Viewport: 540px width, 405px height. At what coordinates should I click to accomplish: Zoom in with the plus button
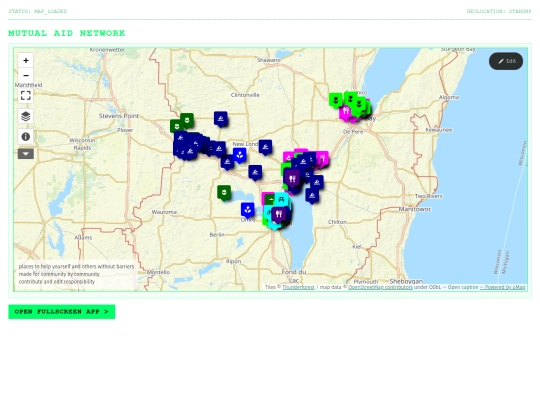pyautogui.click(x=26, y=61)
